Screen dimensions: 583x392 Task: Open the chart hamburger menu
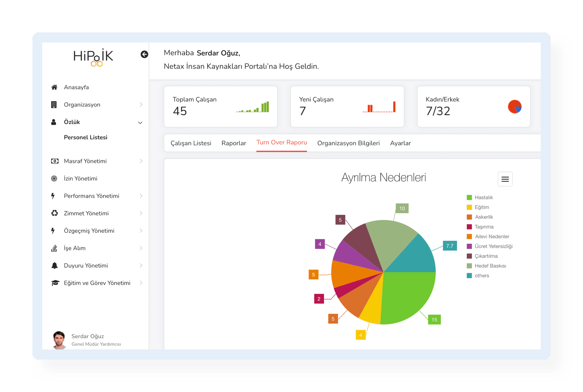click(x=505, y=179)
